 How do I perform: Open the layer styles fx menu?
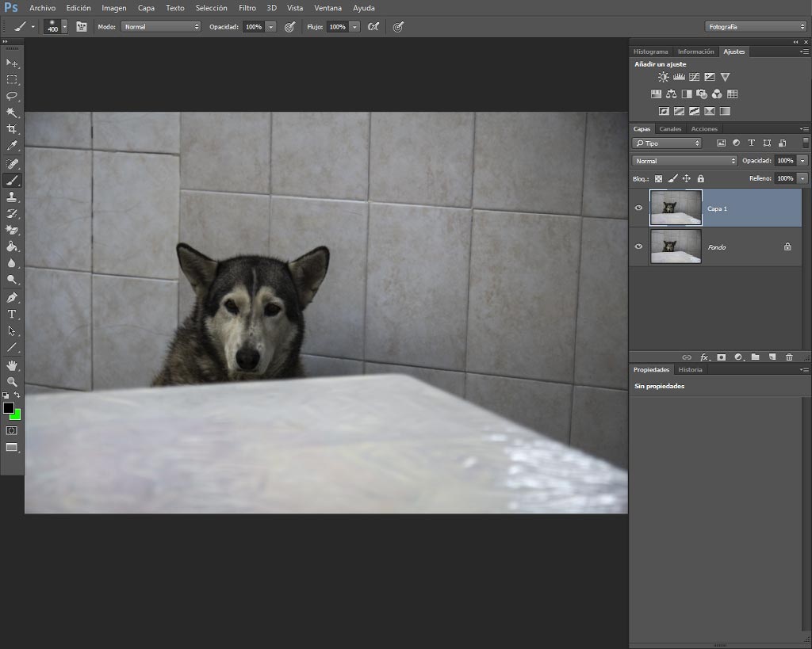coord(704,357)
